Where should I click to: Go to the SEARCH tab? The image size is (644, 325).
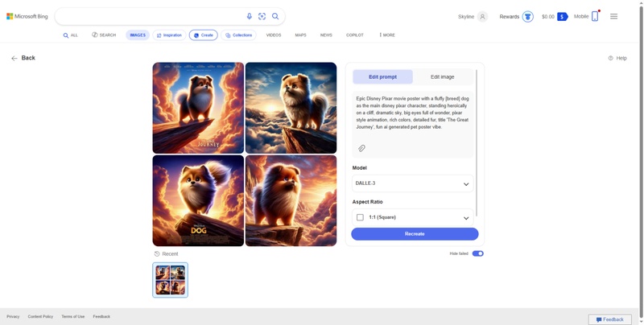[x=104, y=35]
